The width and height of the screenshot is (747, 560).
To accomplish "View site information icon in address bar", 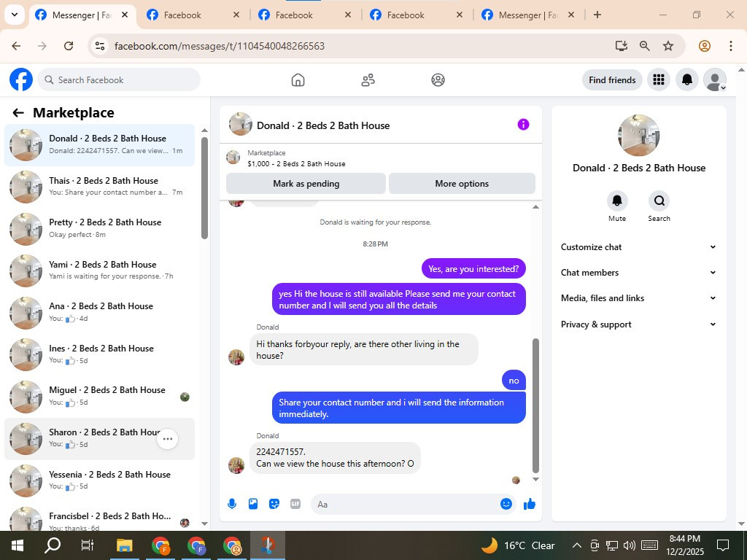I will click(99, 46).
